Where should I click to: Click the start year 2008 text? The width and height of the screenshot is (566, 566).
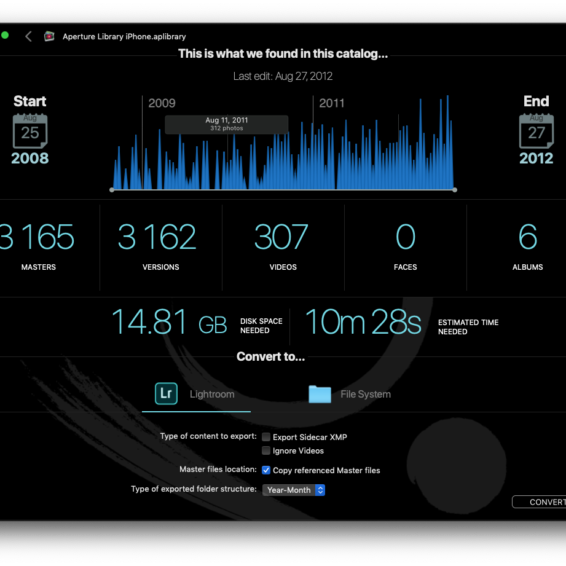(x=30, y=158)
